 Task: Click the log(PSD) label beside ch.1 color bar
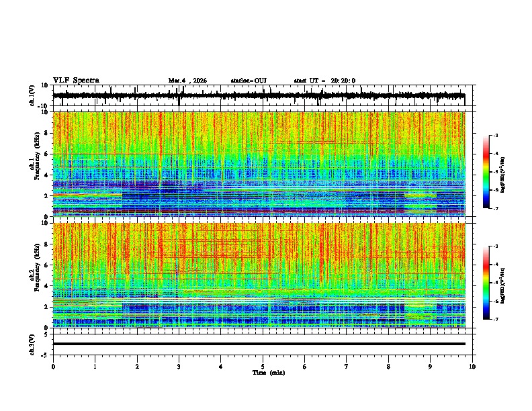(x=503, y=175)
